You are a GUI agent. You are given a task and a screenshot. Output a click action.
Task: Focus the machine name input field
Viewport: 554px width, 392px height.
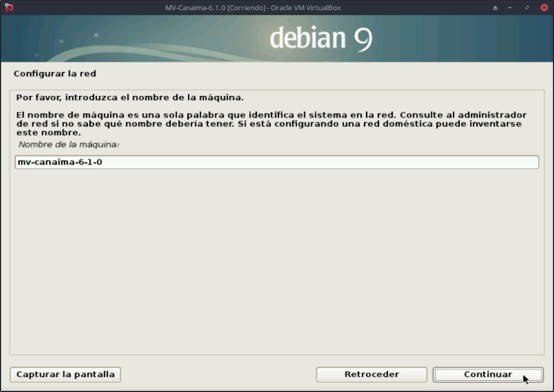point(276,162)
